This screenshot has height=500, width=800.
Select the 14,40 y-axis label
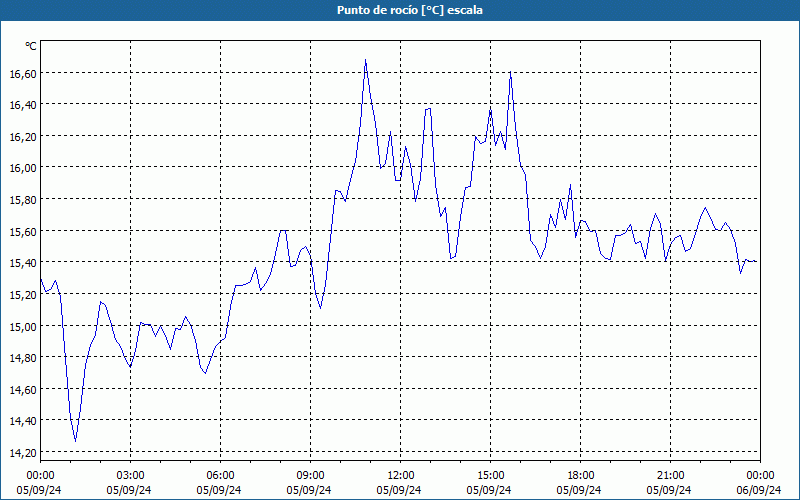tap(23, 422)
